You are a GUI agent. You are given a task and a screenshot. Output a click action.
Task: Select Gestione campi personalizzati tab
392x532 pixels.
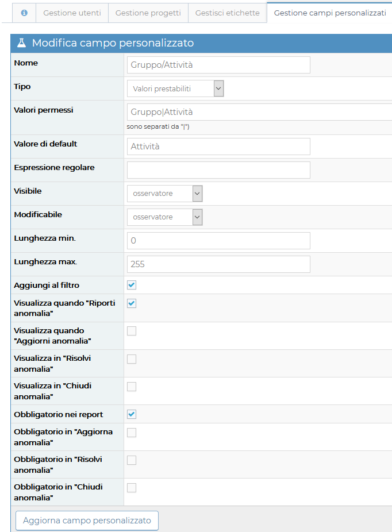(x=329, y=13)
